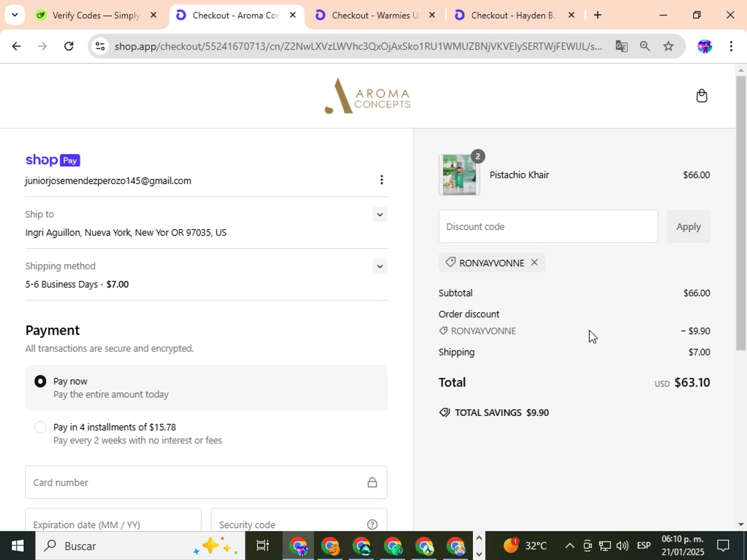Click the translate page icon
Viewport: 747px width, 560px height.
[x=622, y=46]
